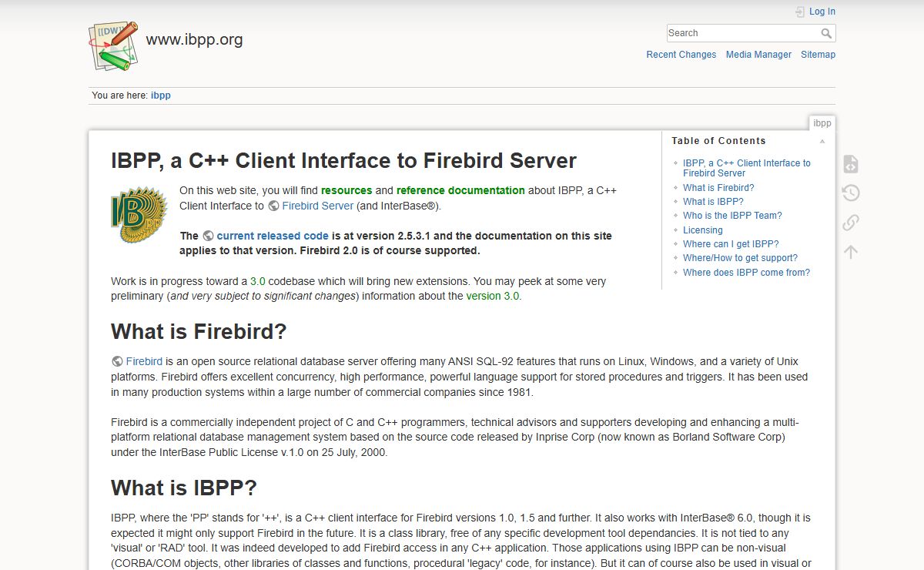Click the main page heading about Firebird Server

point(343,161)
